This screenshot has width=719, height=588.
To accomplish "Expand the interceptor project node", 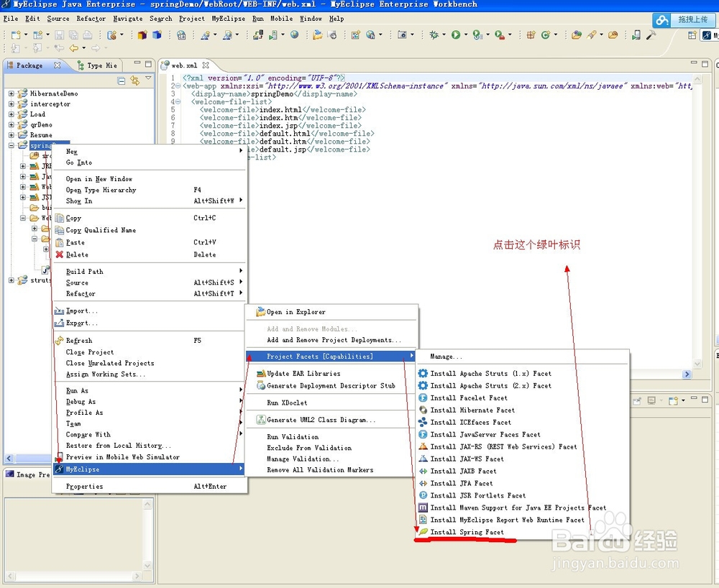I will (12, 104).
